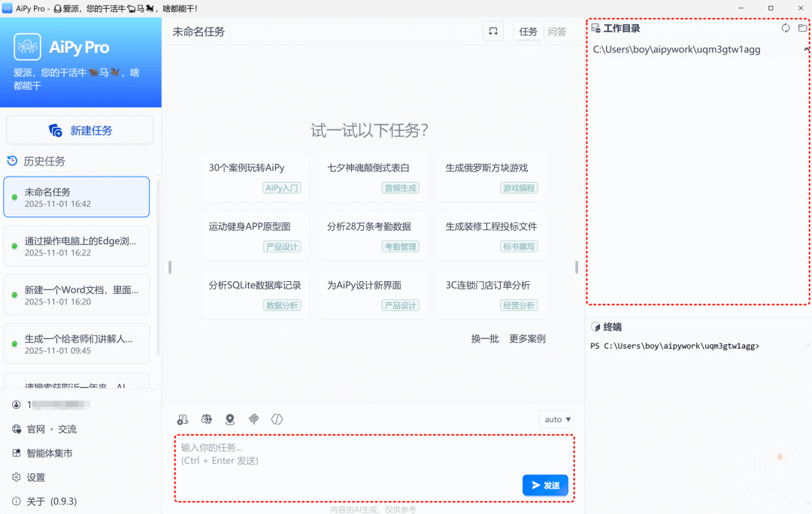This screenshot has width=812, height=514.
Task: Click the history list scrollbar
Action: [x=158, y=267]
